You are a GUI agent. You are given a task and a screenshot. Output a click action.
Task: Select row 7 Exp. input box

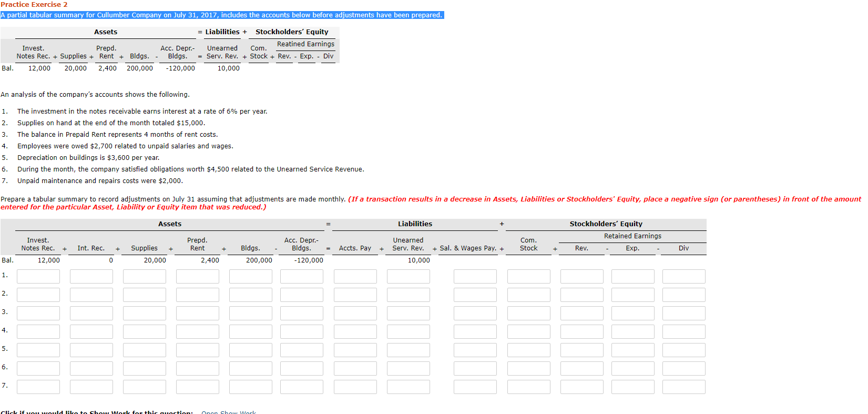coord(633,387)
